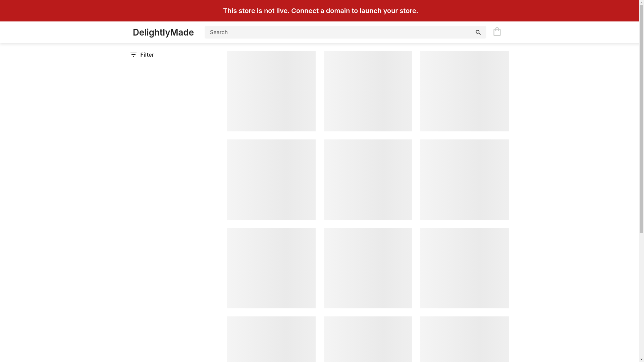Screen dimensions: 644x362
Task: Open the shopping bag cart
Action: [497, 32]
